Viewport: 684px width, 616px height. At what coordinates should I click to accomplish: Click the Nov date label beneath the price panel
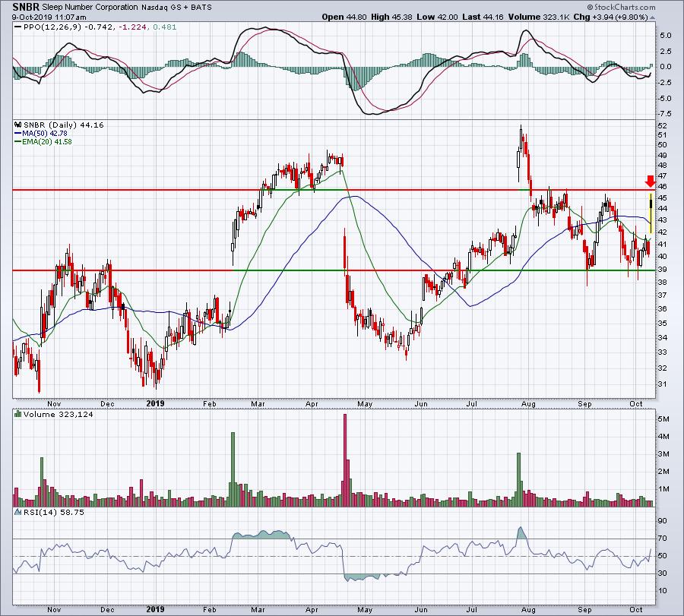point(54,403)
